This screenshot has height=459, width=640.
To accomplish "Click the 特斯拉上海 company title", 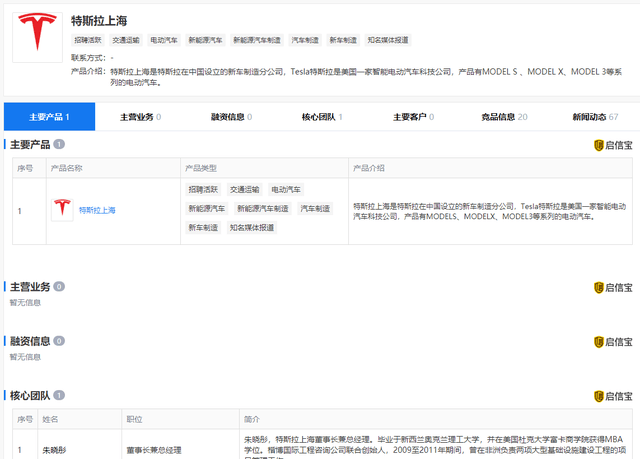I will 99,21.
